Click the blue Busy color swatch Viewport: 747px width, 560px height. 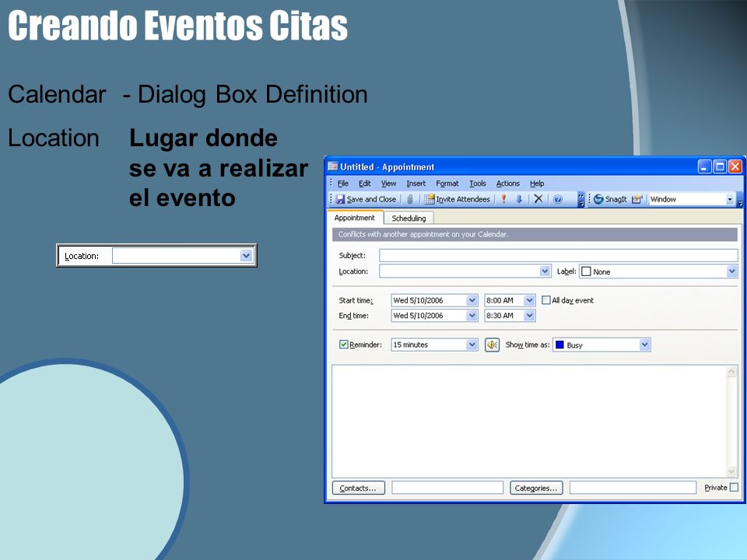(559, 345)
